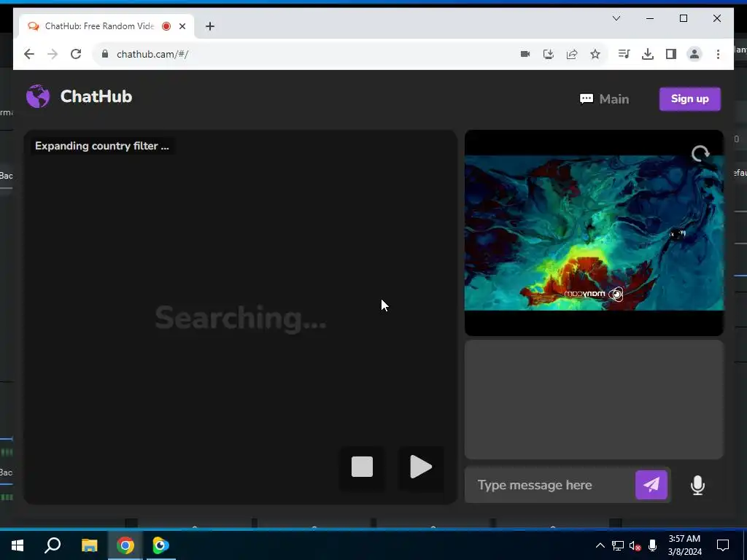The image size is (747, 560).
Task: Send message with the paper plane button
Action: click(651, 485)
